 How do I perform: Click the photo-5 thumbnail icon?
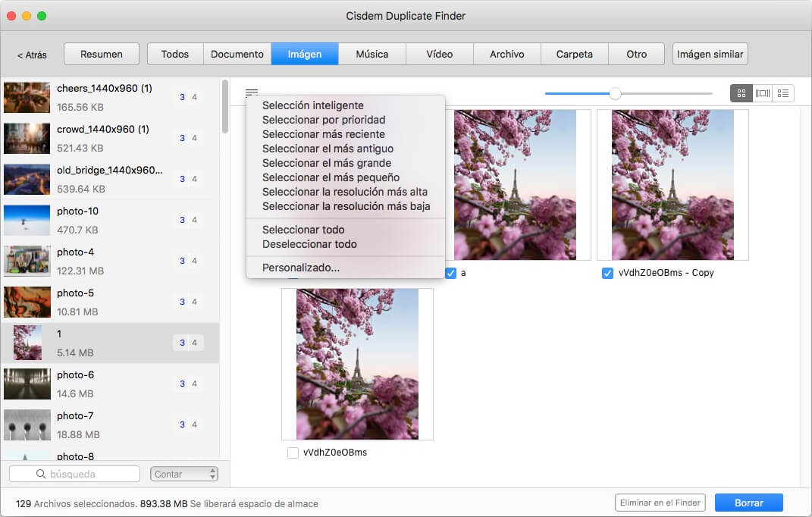click(x=27, y=302)
